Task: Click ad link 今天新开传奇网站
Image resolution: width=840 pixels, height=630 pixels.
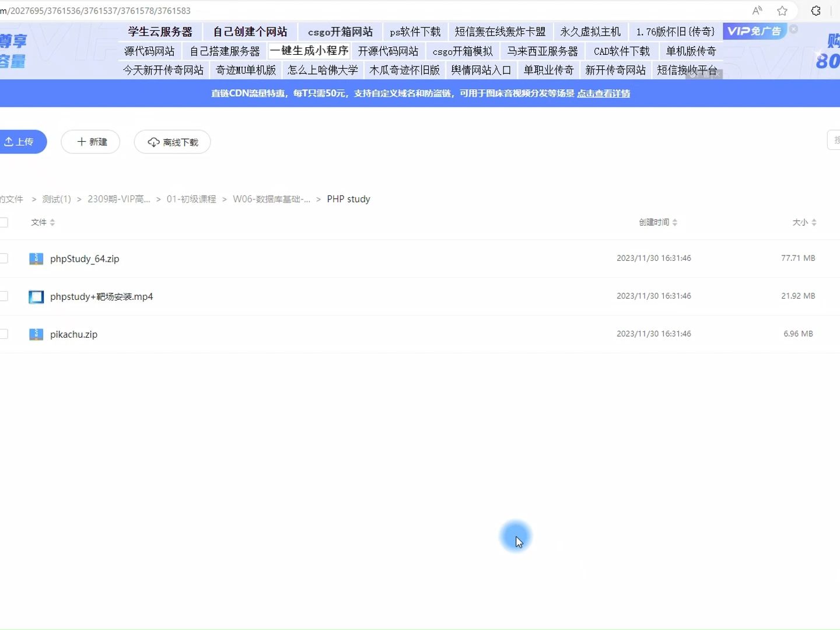Action: tap(163, 70)
